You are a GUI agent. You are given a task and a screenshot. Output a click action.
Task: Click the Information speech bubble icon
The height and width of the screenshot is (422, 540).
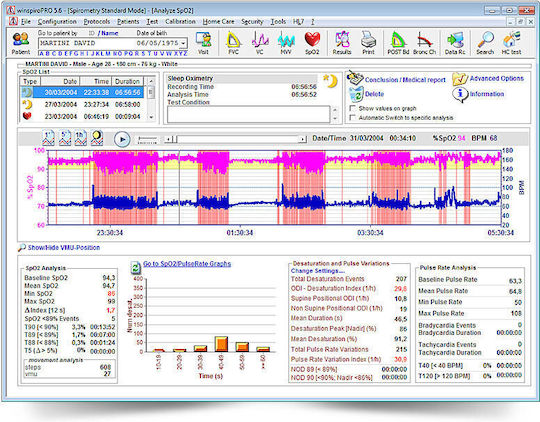pos(460,94)
